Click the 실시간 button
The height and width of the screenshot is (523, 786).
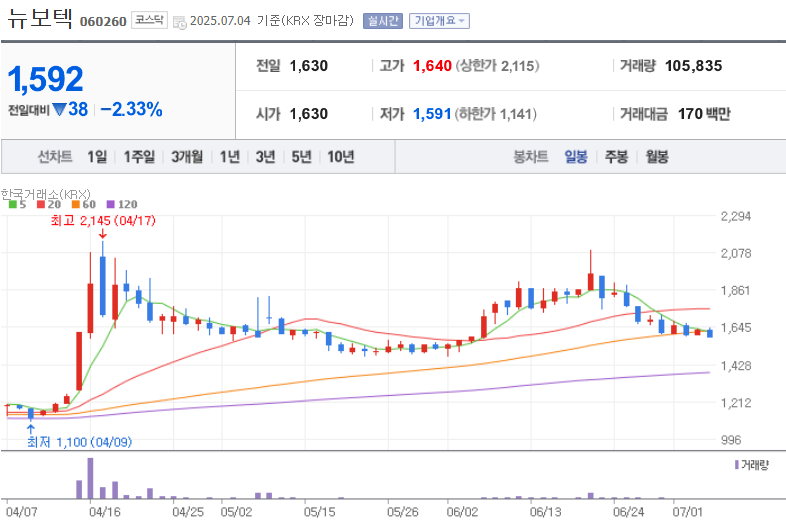tap(382, 21)
